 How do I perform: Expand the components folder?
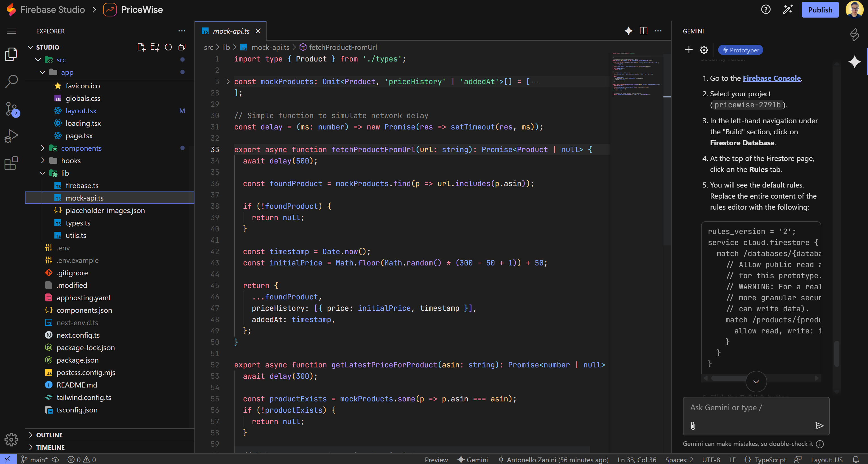[x=43, y=148]
